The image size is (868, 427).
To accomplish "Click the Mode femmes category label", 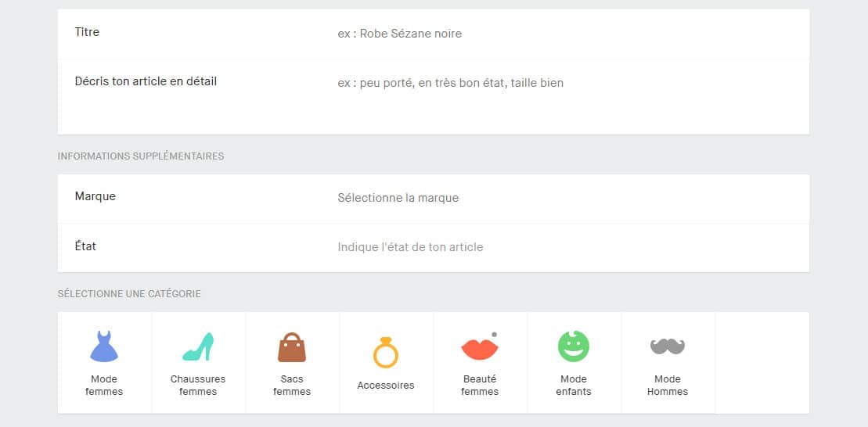I will 104,386.
